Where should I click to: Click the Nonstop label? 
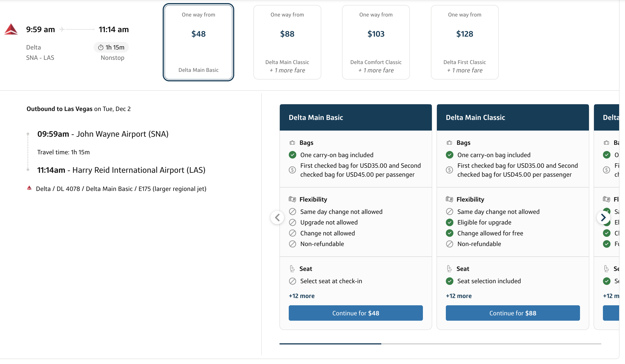[x=112, y=58]
